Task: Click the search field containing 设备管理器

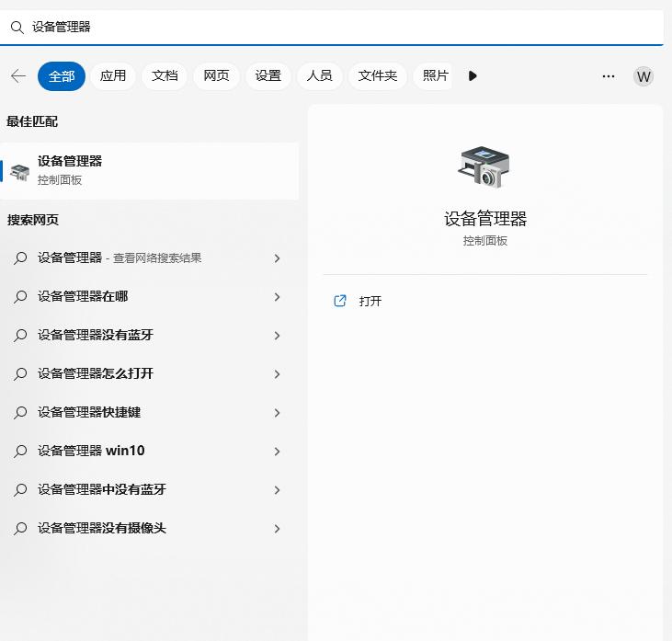Action: pyautogui.click(x=332, y=28)
